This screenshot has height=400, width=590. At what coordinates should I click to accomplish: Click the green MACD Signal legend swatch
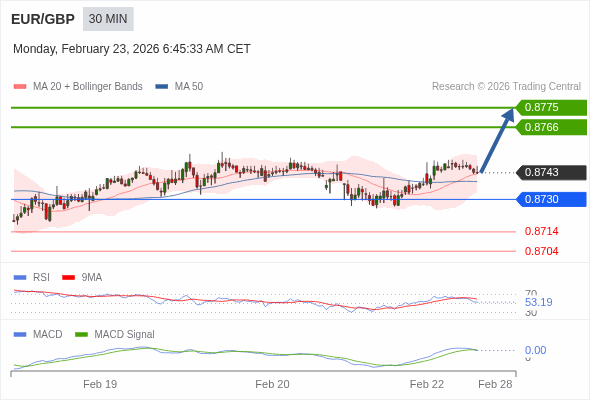(81, 335)
